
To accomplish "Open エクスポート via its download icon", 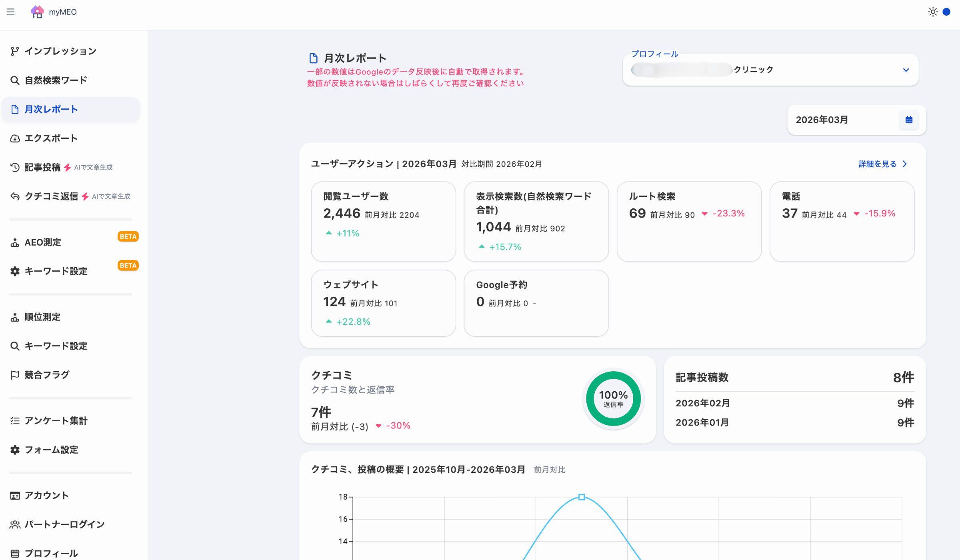I will coord(15,138).
